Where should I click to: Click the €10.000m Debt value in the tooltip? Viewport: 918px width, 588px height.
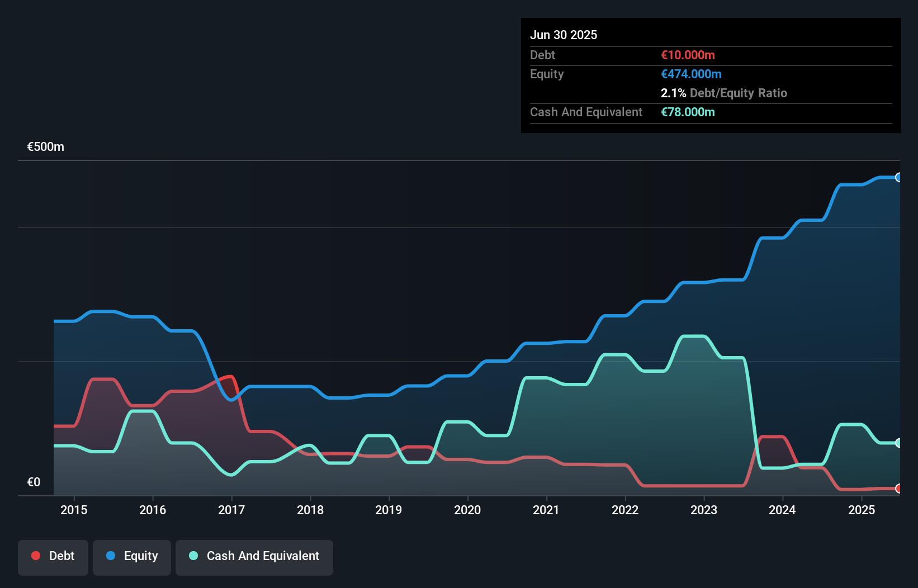click(688, 55)
